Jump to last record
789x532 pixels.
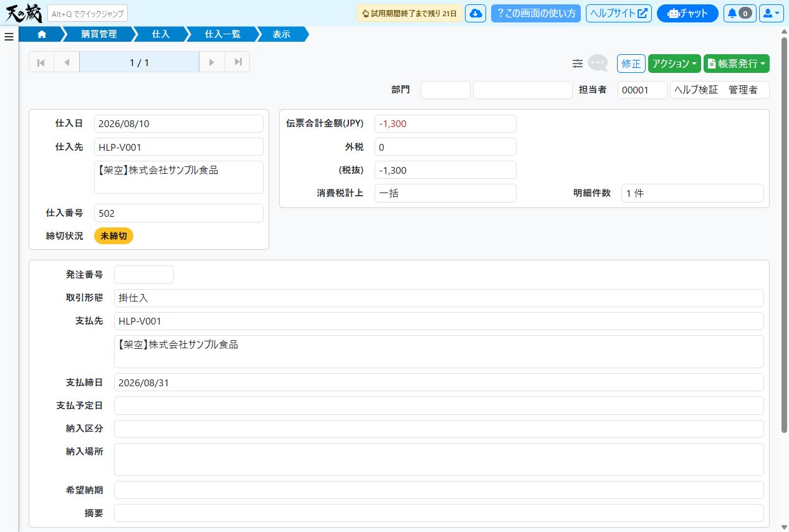coord(237,62)
